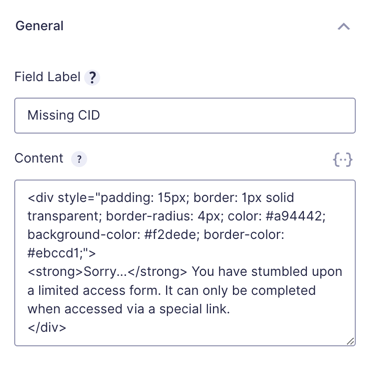Viewport: 370px width, 380px height.
Task: Open the Field Label help tooltip
Action: point(92,78)
